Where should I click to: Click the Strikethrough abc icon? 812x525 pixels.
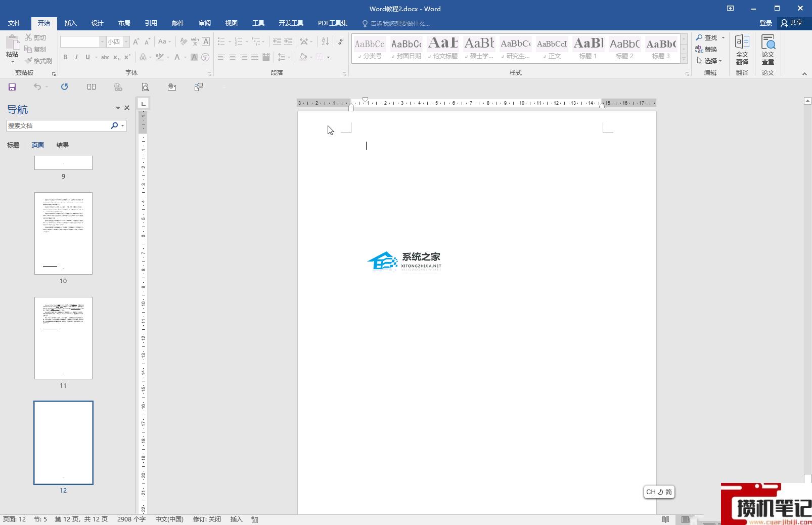coord(105,57)
